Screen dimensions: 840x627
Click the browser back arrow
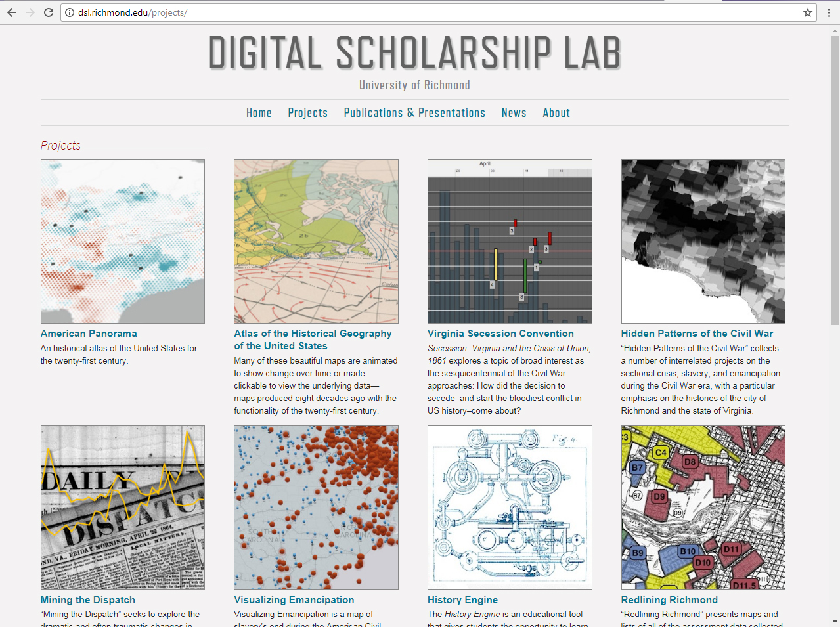(x=12, y=12)
